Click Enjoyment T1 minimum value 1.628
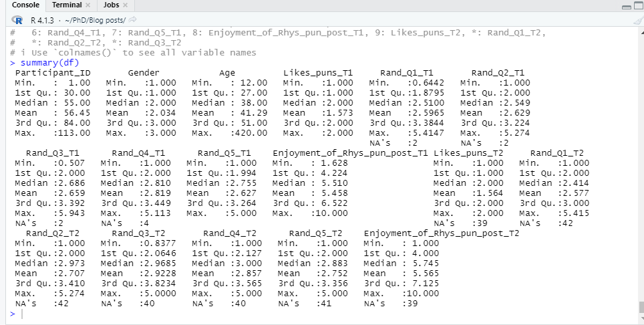Image resolution: width=644 pixels, height=325 pixels. click(334, 163)
